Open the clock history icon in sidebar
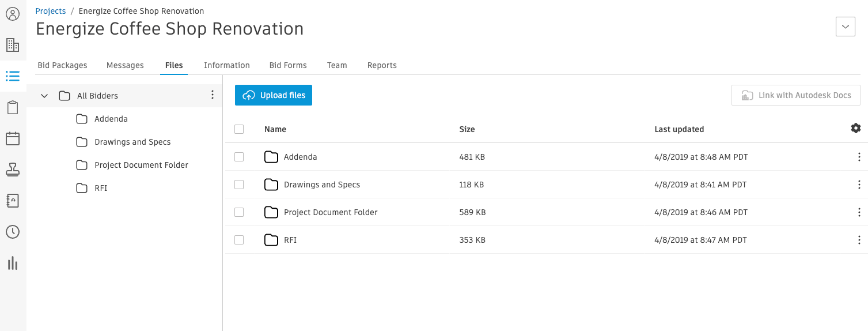Screen dimensions: 868x331 pos(13,232)
